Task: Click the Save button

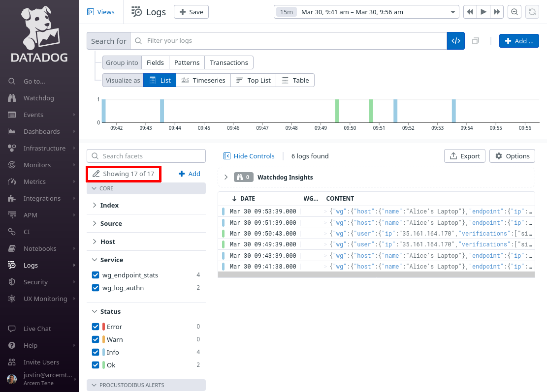Action: coord(191,12)
